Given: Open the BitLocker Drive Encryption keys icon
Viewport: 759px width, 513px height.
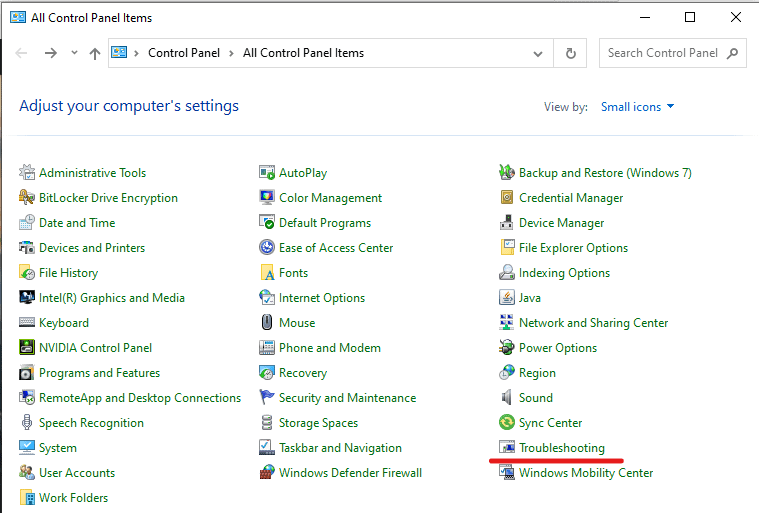Looking at the screenshot, I should (27, 197).
